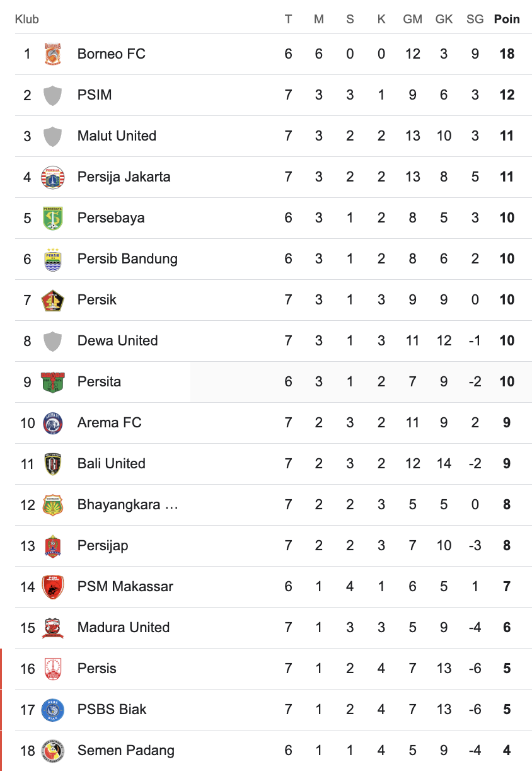
Task: Click the Persija Jakarta crest icon
Action: click(x=53, y=177)
